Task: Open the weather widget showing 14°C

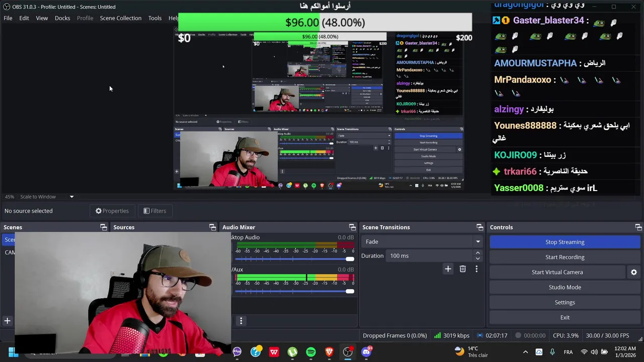Action: tap(471, 352)
